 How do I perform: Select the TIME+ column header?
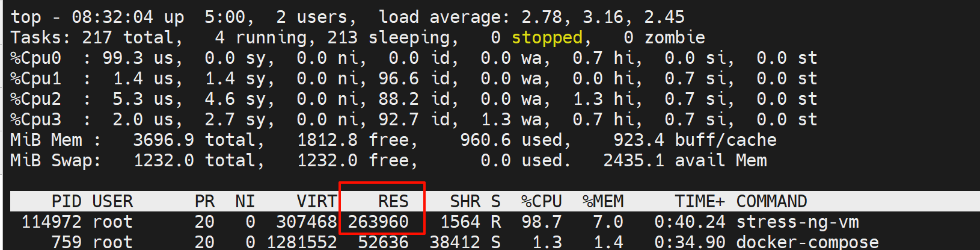699,201
